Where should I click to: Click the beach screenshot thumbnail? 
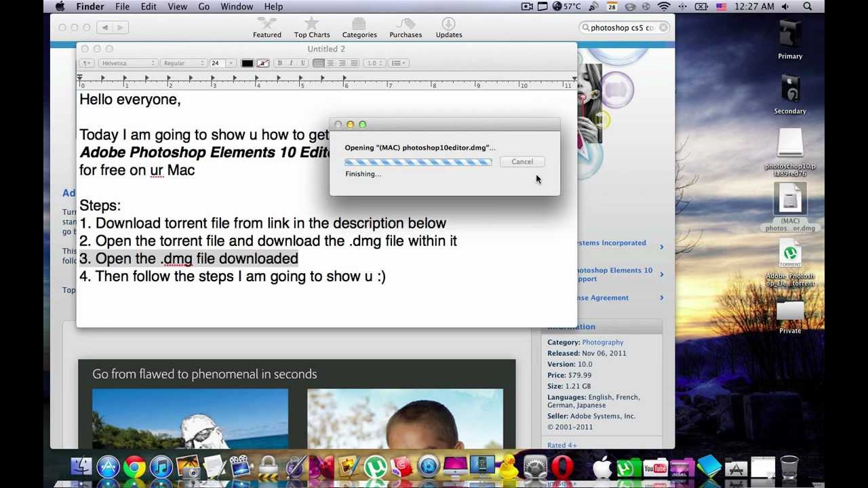click(190, 418)
